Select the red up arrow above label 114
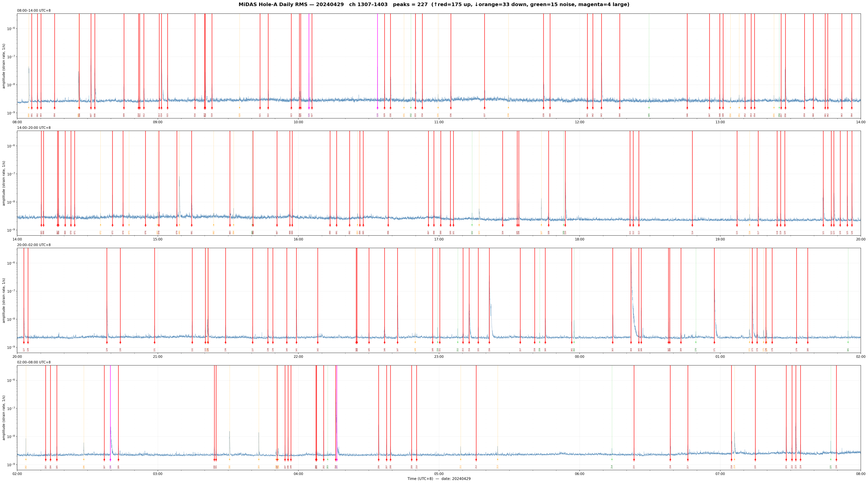Image resolution: width=868 pixels, height=483 pixels. 692,225
